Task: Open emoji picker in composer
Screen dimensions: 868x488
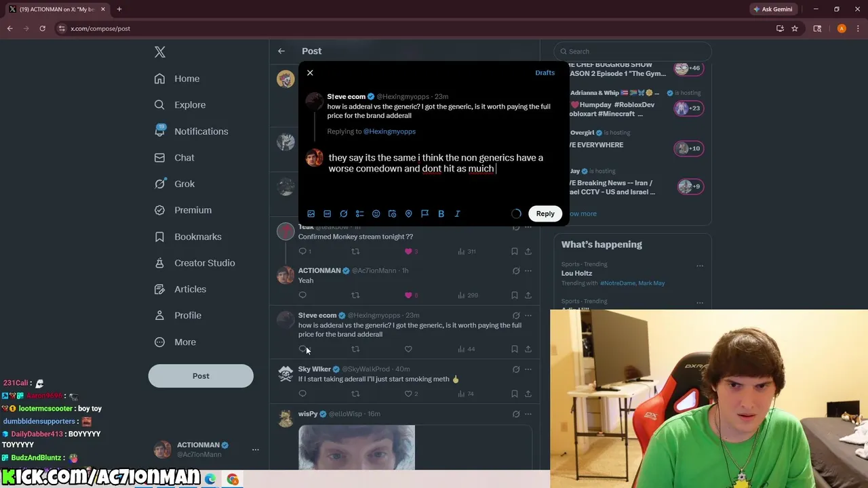Action: point(376,213)
